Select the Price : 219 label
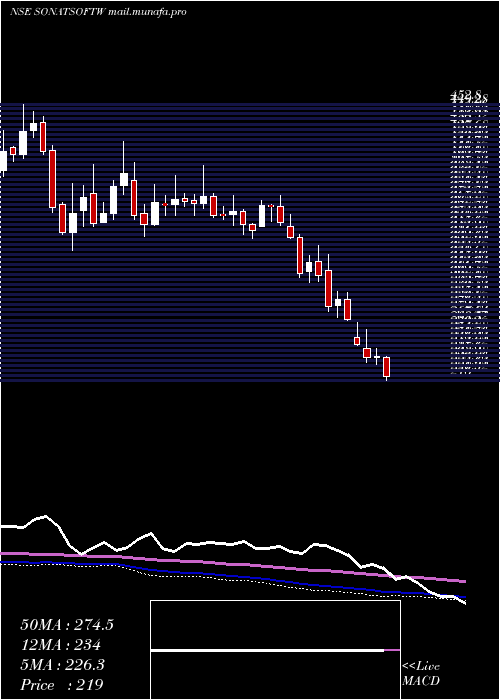Viewport: 500px width, 700px height. 62,684
